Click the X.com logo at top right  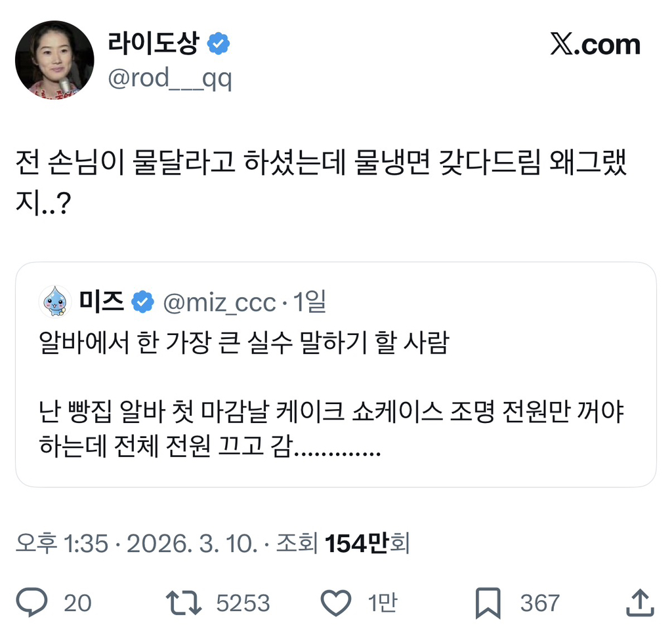tap(596, 45)
